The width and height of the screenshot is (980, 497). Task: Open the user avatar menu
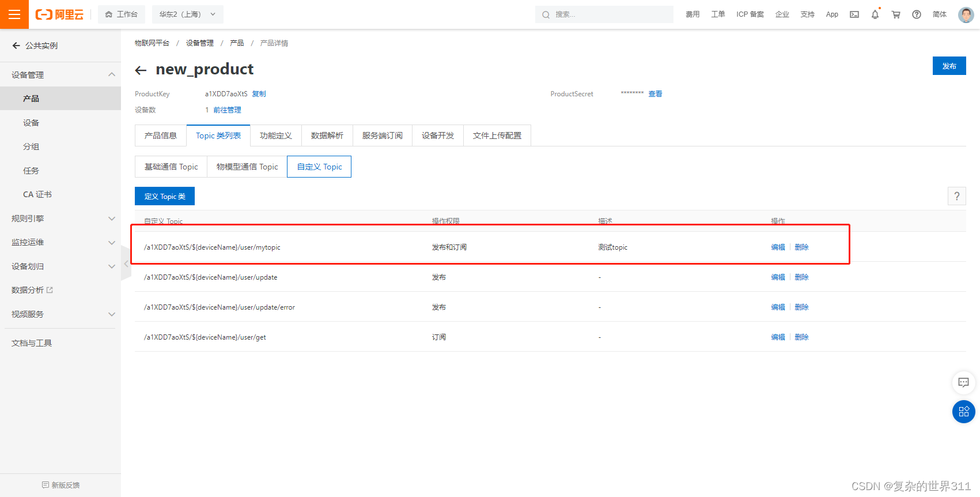966,14
